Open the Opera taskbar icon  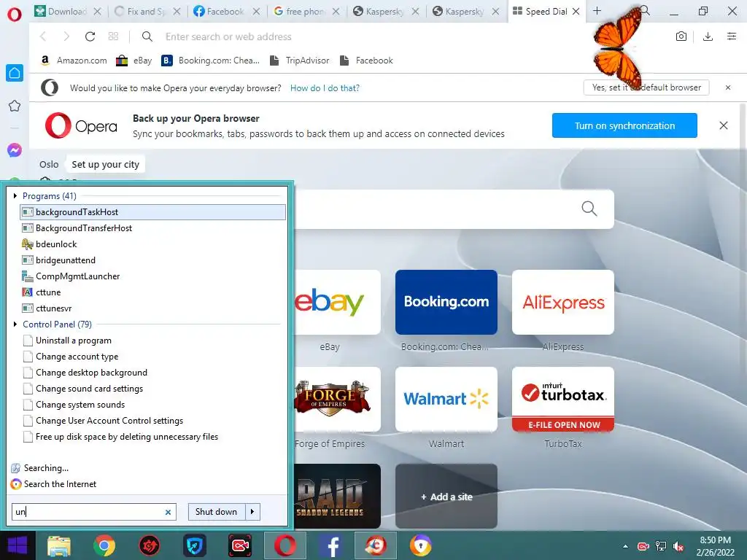pos(285,545)
